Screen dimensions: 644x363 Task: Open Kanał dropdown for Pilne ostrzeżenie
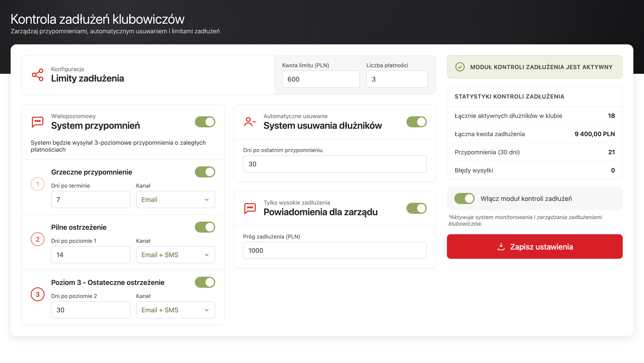(175, 255)
